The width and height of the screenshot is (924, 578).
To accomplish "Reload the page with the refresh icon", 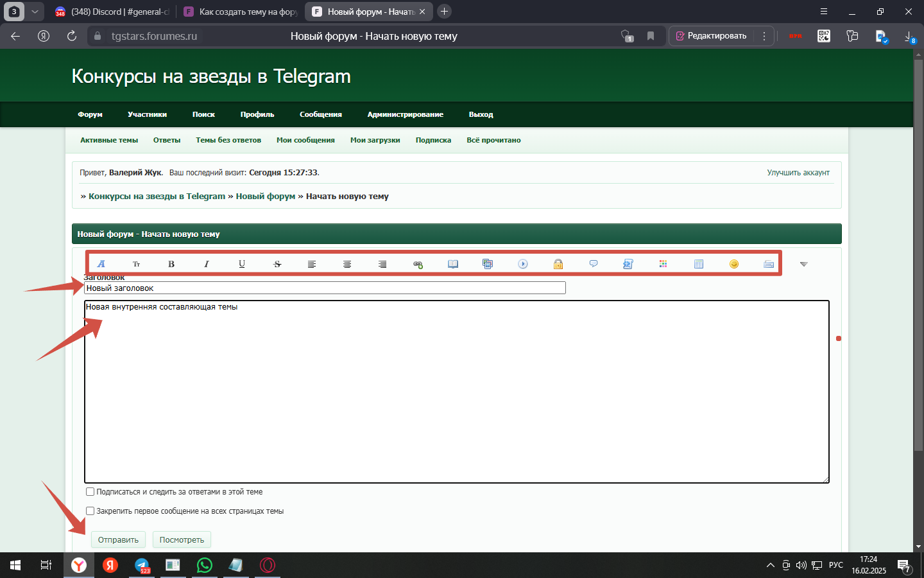I will (72, 36).
